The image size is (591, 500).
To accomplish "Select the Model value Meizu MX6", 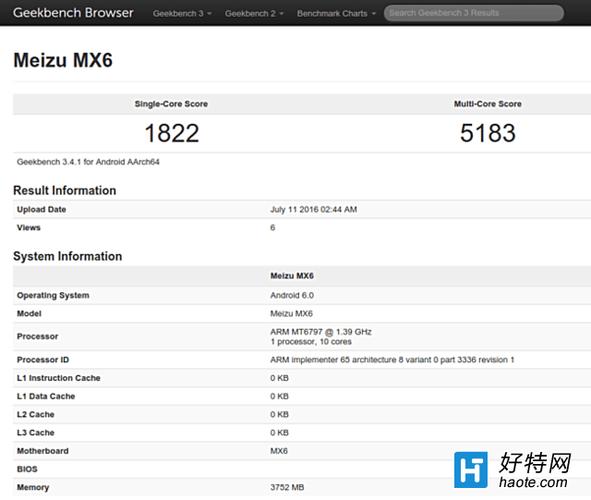I will click(291, 313).
